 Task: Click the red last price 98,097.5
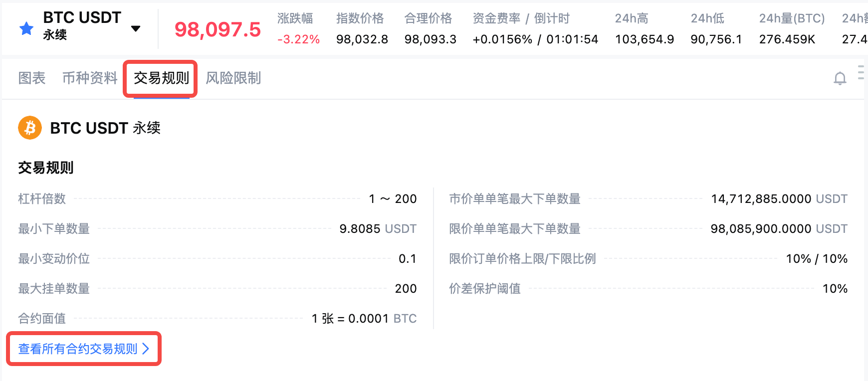coord(217,30)
